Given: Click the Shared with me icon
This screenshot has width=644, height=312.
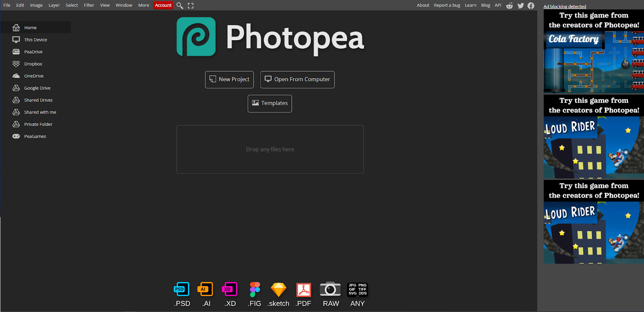Looking at the screenshot, I should click(x=16, y=112).
